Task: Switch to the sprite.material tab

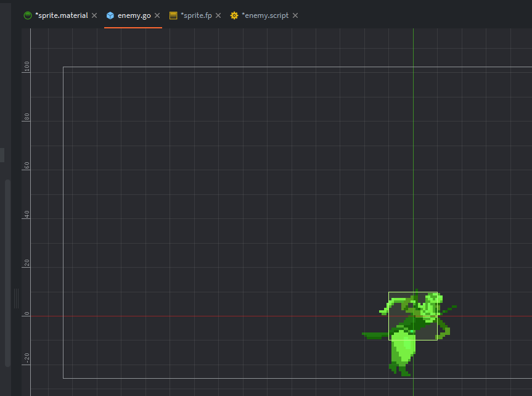Action: click(x=61, y=15)
